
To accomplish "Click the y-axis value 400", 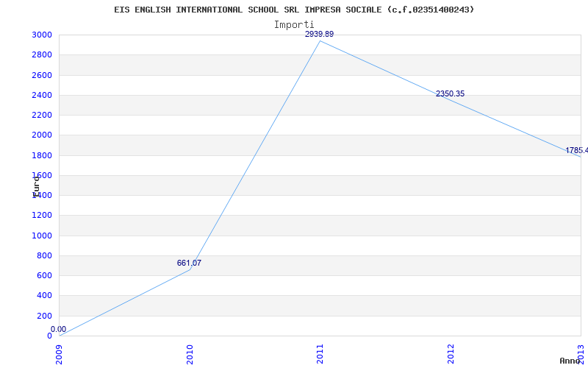I will (45, 296).
